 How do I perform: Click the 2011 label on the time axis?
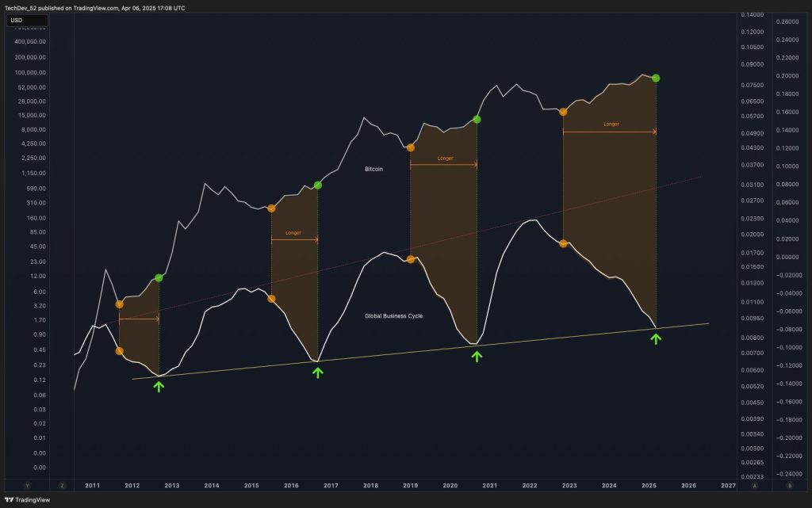point(92,486)
